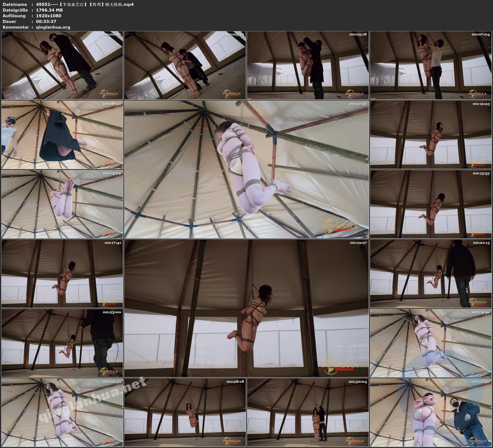This screenshot has height=448, width=493.
Task: Open the frame timestamped 00:14:09
Action: (x=62, y=204)
